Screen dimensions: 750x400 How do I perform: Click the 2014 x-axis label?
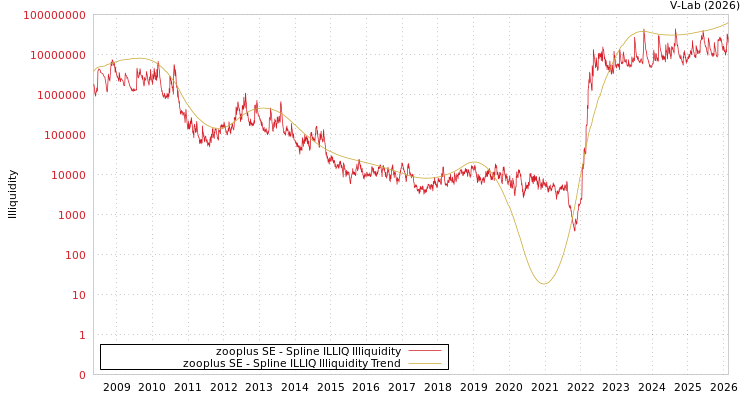tap(295, 387)
